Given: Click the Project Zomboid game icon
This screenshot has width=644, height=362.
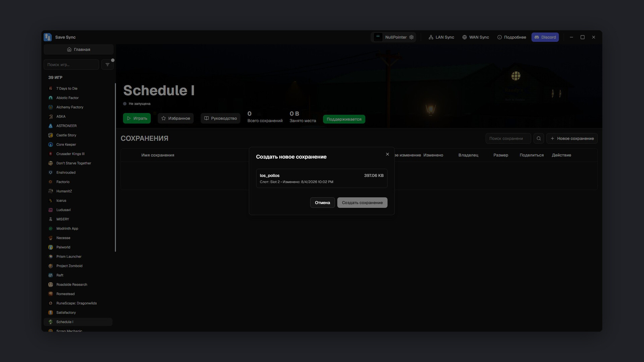Looking at the screenshot, I should coord(51,266).
